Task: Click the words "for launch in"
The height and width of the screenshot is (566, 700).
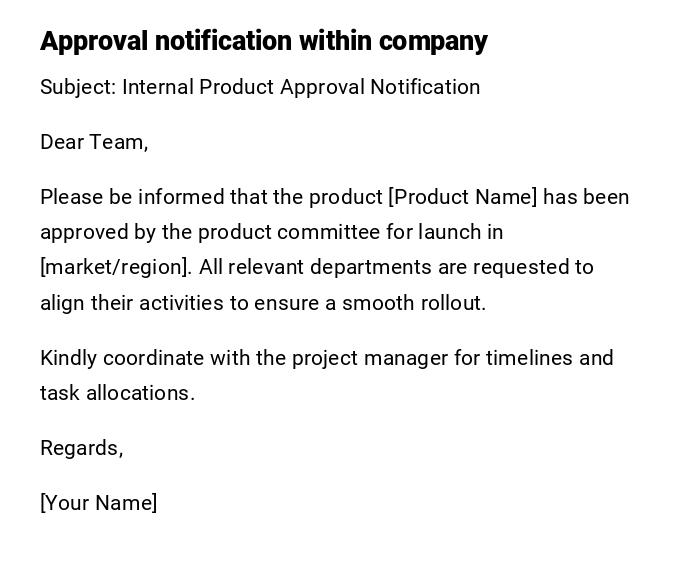Action: tap(445, 232)
